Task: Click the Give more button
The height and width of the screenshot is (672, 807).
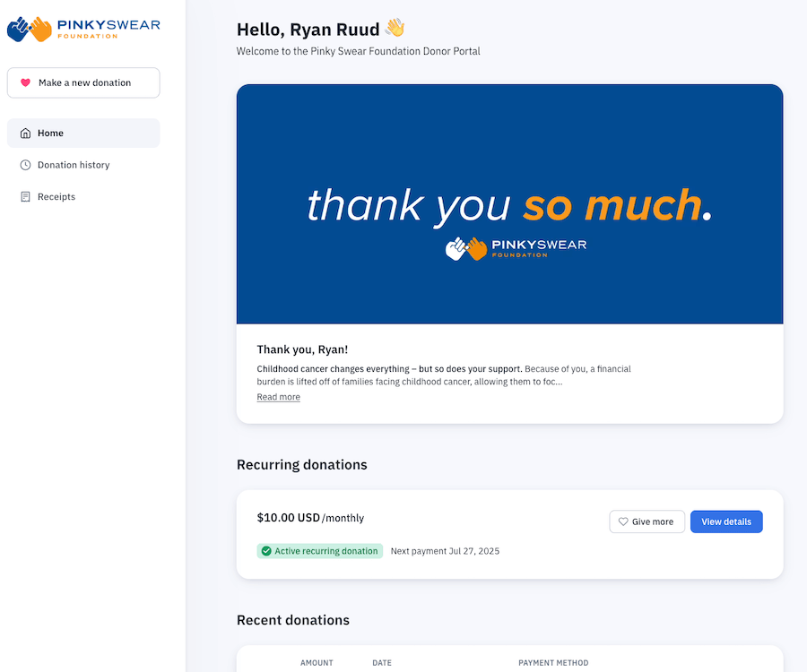Action: tap(646, 521)
